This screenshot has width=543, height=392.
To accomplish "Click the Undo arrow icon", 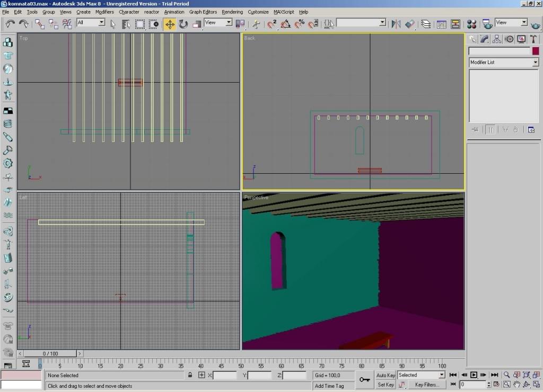I will tap(10, 24).
